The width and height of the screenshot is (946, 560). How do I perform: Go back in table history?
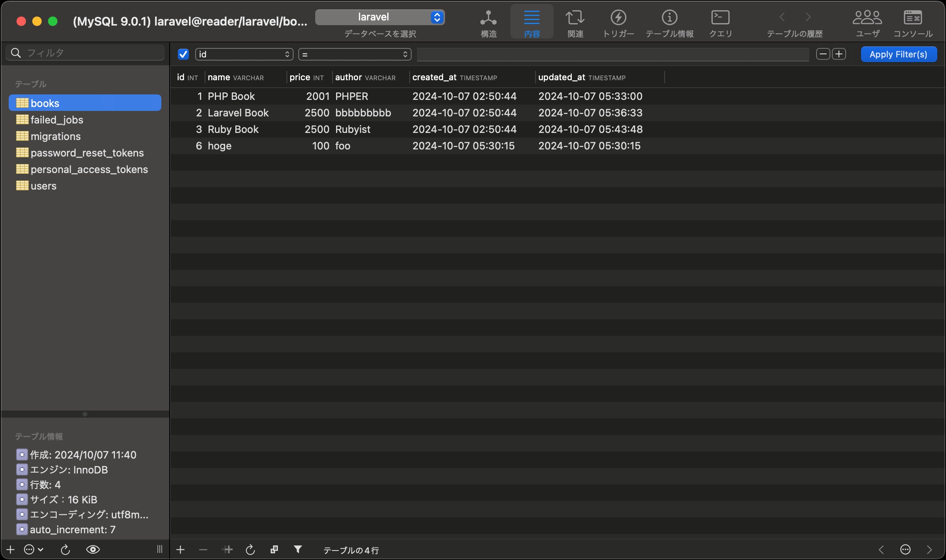click(782, 17)
